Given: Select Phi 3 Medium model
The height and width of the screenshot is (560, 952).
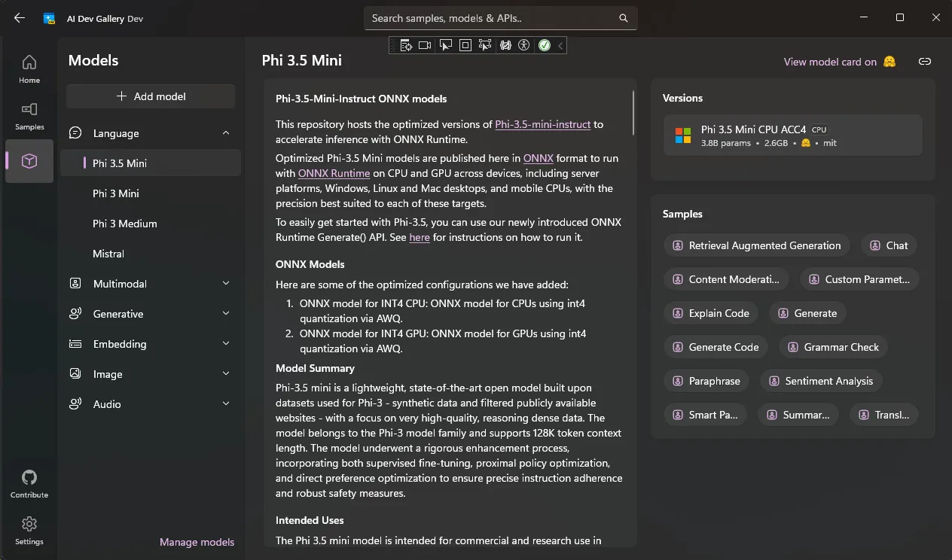Looking at the screenshot, I should [151, 224].
